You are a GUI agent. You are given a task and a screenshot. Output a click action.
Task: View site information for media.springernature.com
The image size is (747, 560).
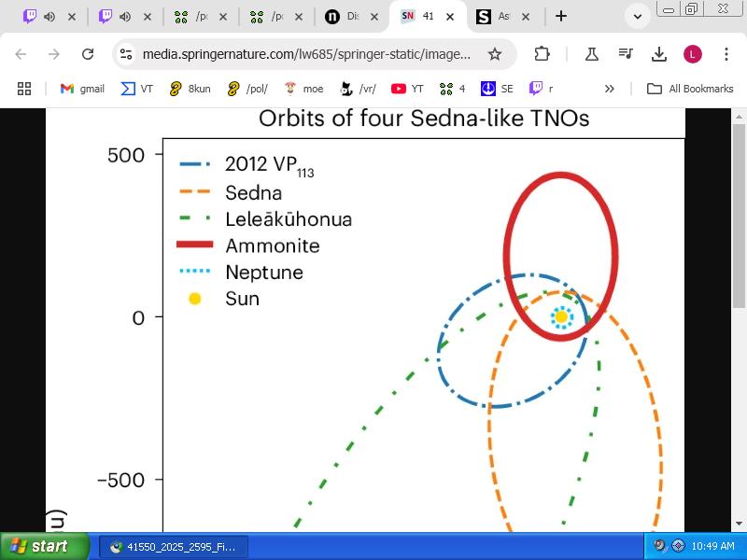(126, 54)
